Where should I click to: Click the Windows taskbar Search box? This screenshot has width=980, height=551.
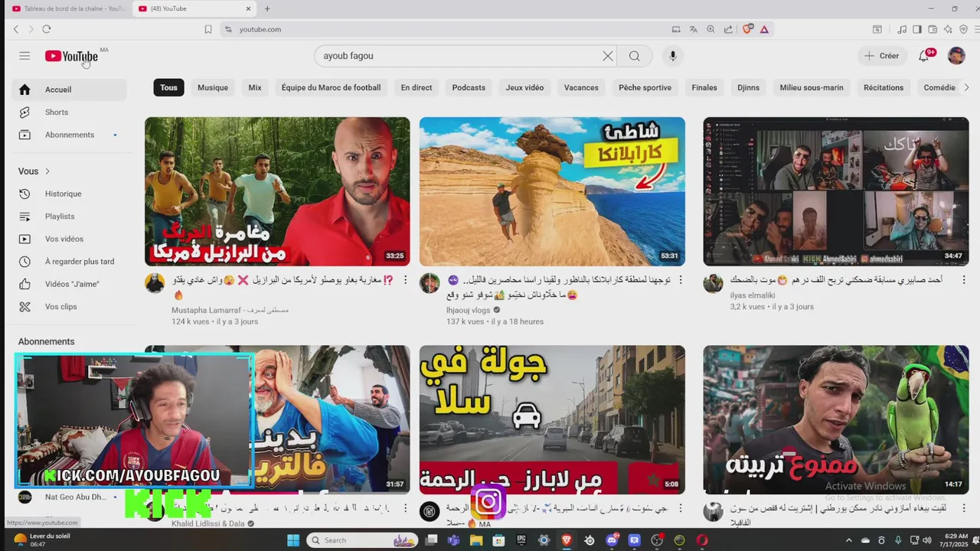[362, 540]
